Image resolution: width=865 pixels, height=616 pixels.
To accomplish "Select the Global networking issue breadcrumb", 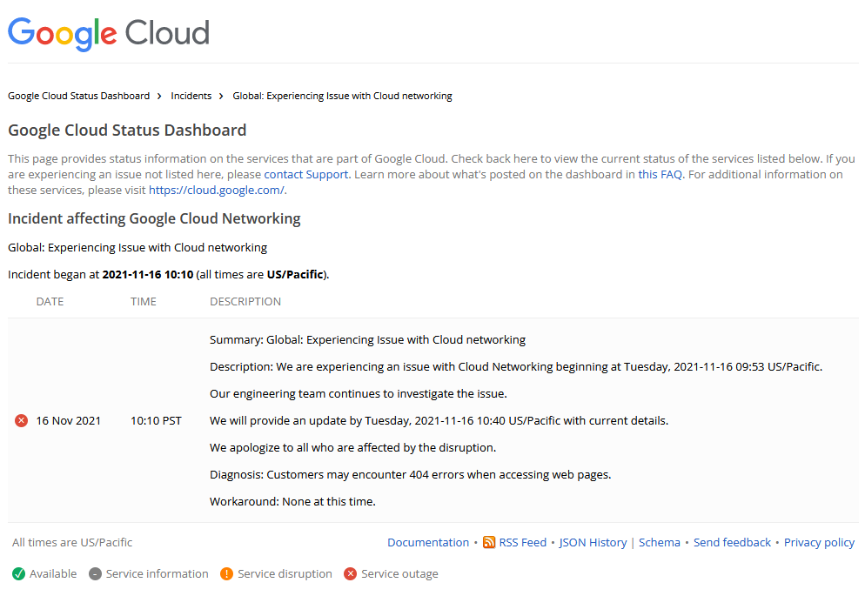I will click(343, 96).
